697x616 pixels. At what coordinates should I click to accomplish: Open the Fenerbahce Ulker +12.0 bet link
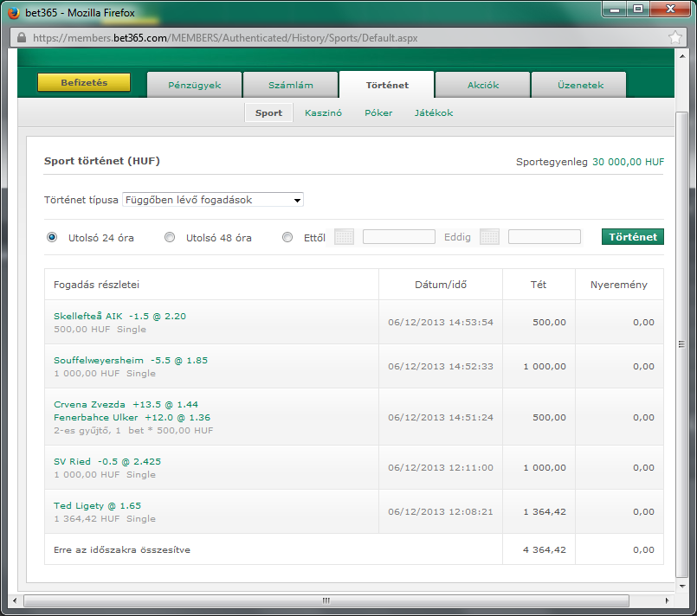tap(132, 418)
